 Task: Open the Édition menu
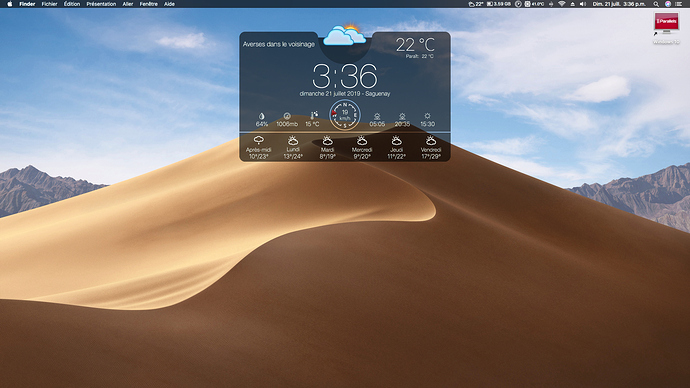point(72,4)
